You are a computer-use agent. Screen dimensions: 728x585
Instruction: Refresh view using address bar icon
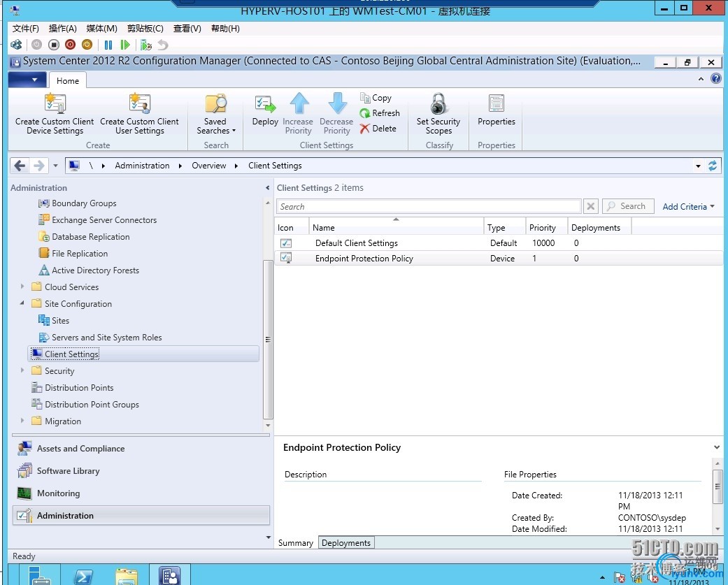click(712, 166)
